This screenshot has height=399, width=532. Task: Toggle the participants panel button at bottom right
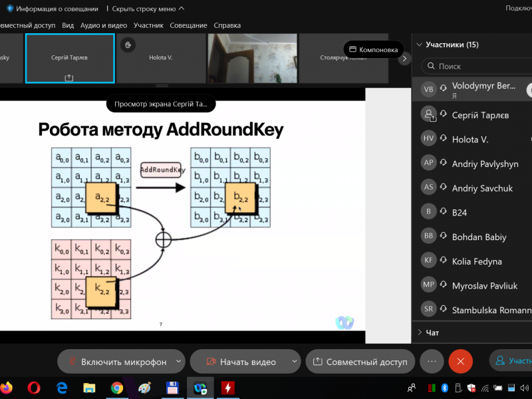click(512, 362)
